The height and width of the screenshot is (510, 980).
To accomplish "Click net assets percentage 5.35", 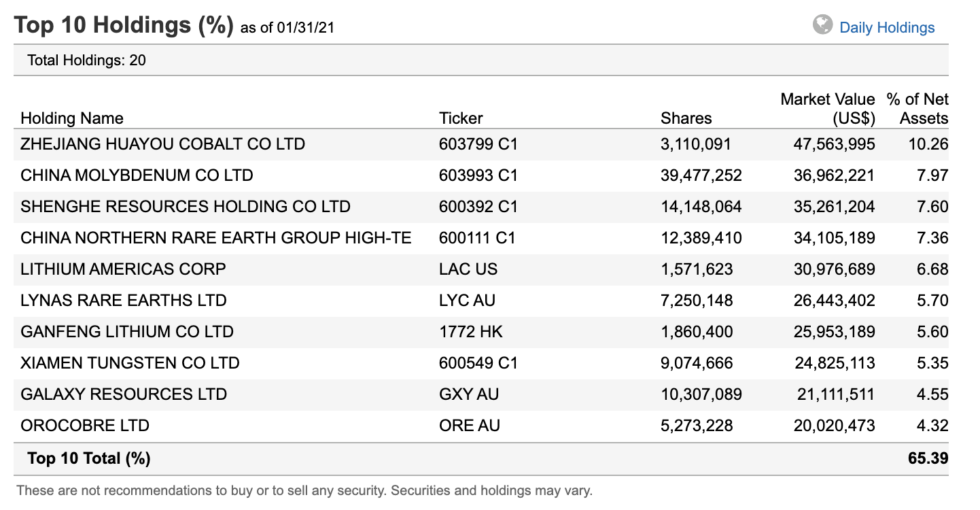I will [x=932, y=363].
